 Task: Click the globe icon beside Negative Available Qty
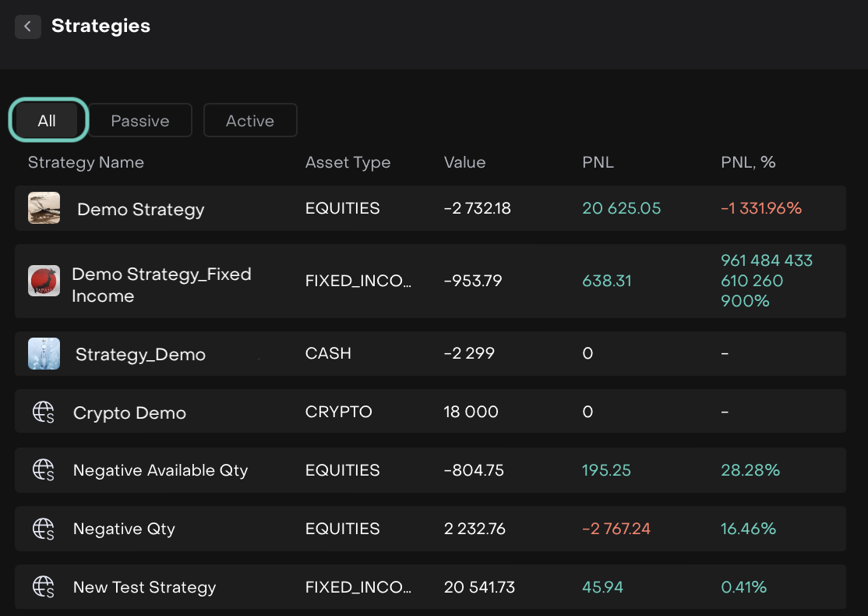[x=44, y=470]
